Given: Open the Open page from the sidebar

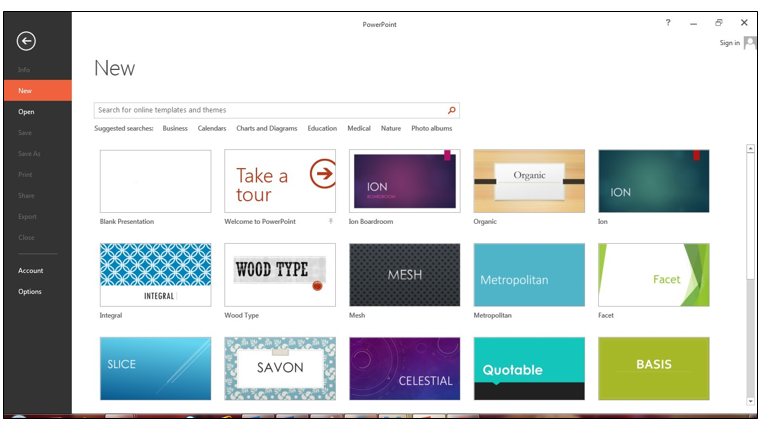Looking at the screenshot, I should click(26, 112).
